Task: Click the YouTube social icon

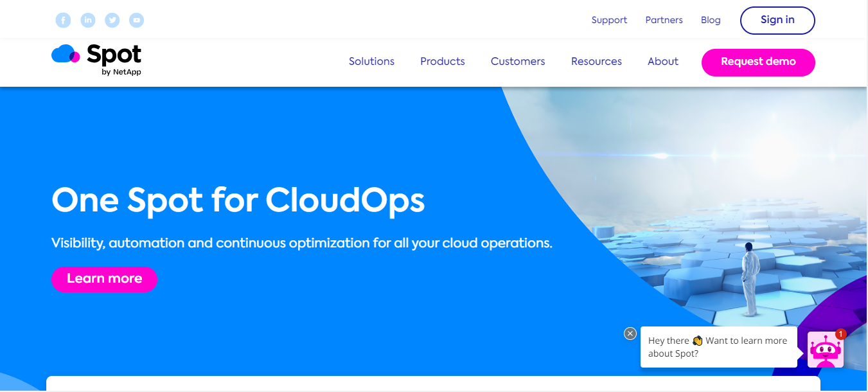Action: click(136, 19)
